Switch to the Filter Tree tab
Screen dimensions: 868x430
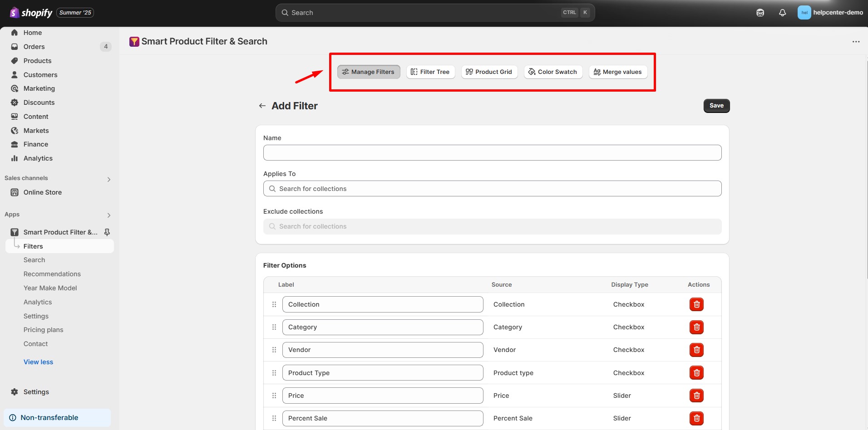[430, 72]
